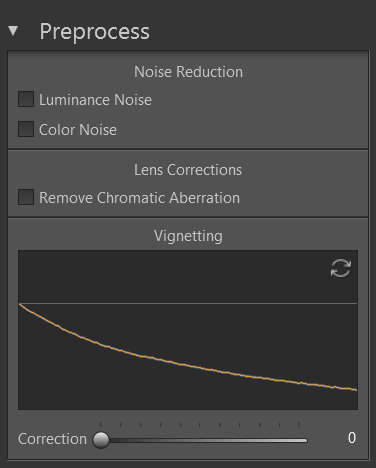Collapse the Preprocess panel triangle
Image resolution: width=376 pixels, height=468 pixels.
(x=13, y=31)
